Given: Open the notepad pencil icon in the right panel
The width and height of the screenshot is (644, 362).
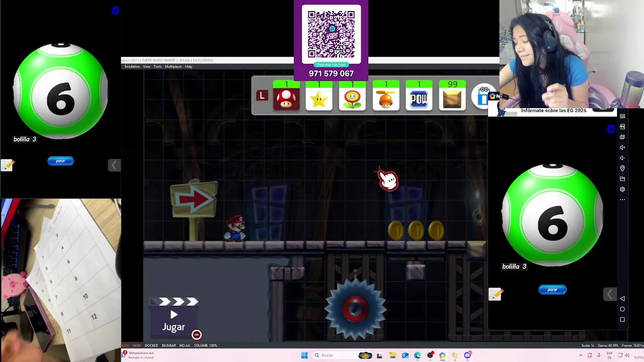Looking at the screenshot, I should (495, 294).
